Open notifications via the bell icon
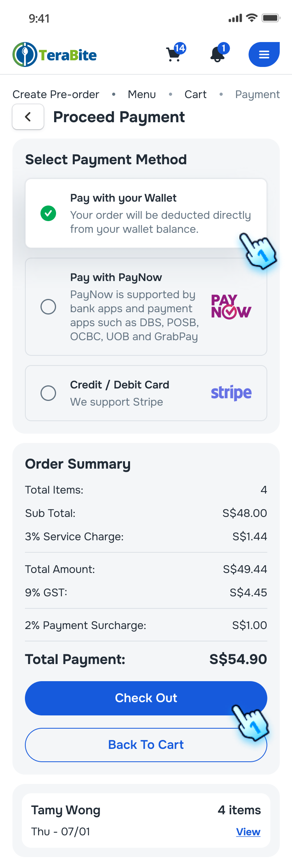Screen dimensions: 292x868 click(x=217, y=54)
